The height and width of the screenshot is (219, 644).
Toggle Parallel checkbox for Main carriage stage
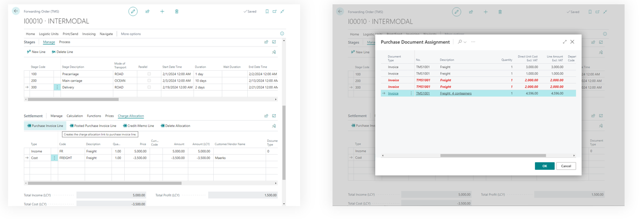coord(149,81)
